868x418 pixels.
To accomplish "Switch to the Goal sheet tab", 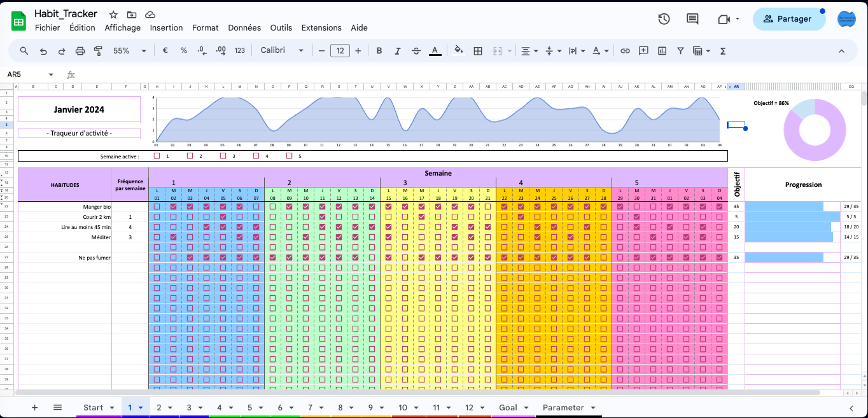I will (x=508, y=407).
